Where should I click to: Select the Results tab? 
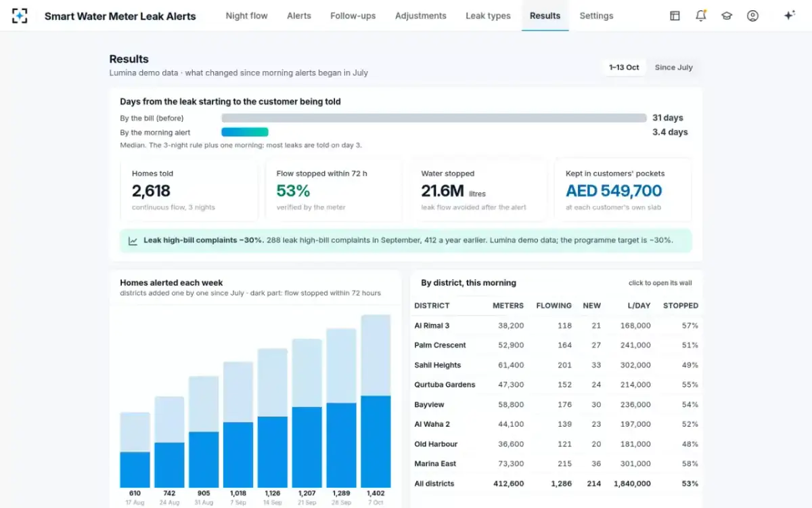pos(545,16)
